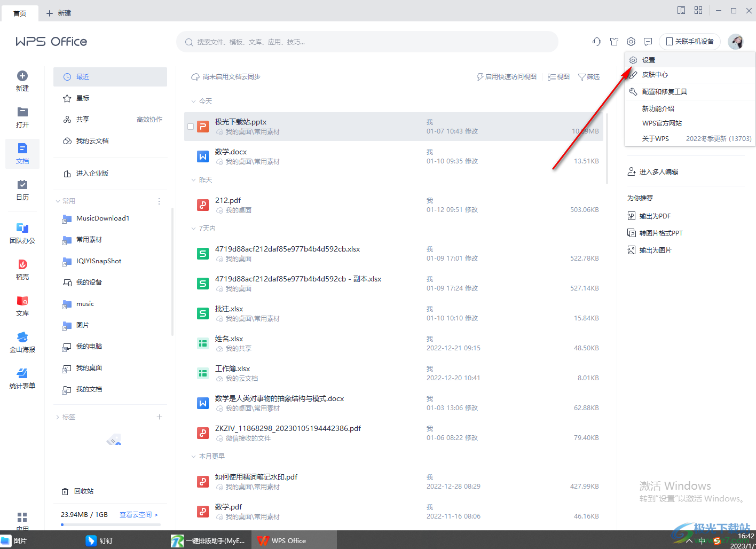Select 星标 in the navigation list

pos(110,98)
